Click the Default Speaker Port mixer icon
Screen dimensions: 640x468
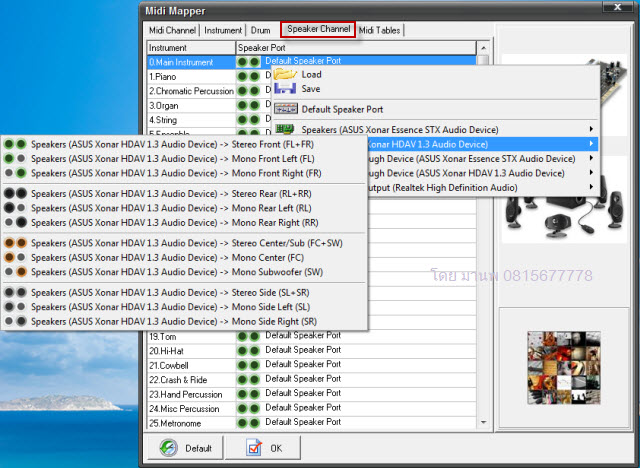[286, 109]
